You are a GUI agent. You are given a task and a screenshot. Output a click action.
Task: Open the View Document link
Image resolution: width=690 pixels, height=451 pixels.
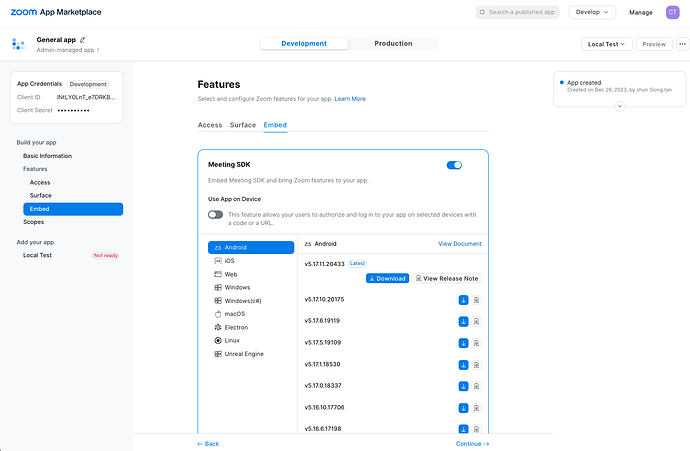(460, 244)
